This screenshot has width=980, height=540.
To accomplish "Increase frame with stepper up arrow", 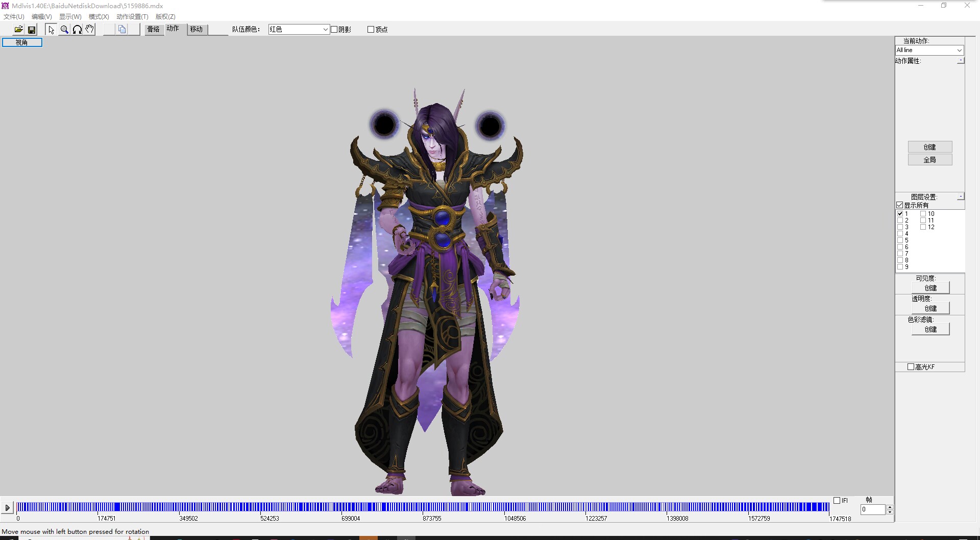I will point(890,507).
